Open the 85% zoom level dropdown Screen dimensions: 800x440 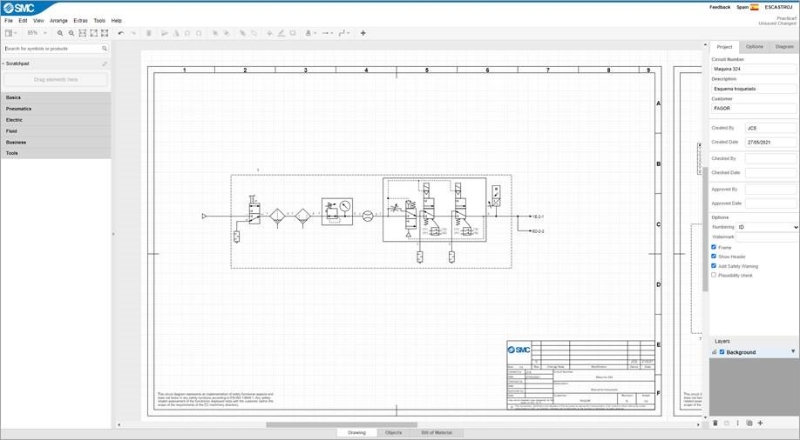click(x=37, y=33)
